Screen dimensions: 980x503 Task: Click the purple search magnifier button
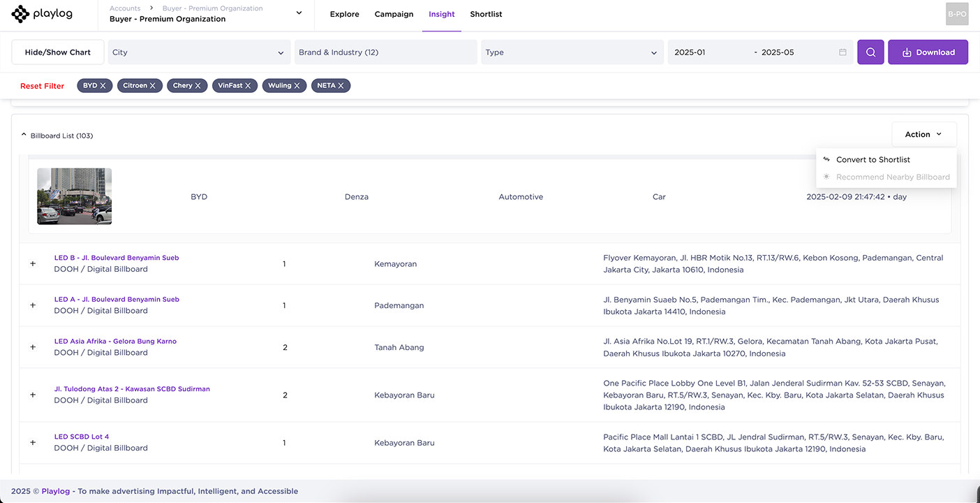pos(870,52)
